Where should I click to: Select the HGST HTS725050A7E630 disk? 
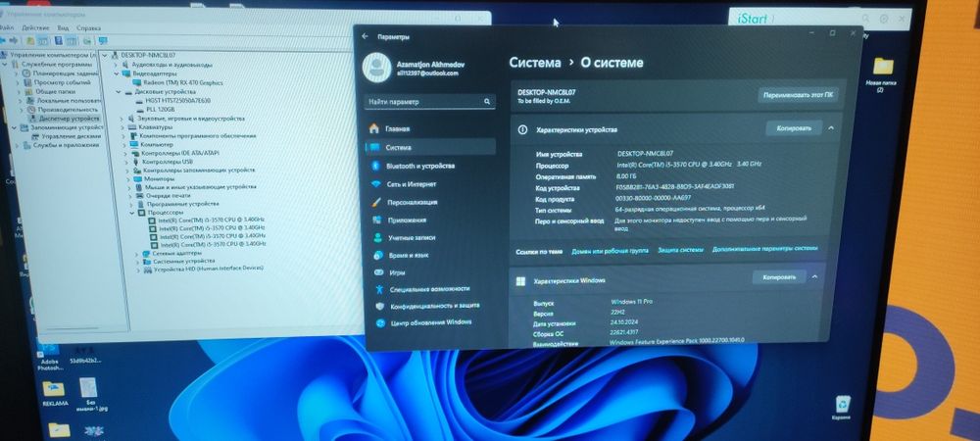point(171,100)
